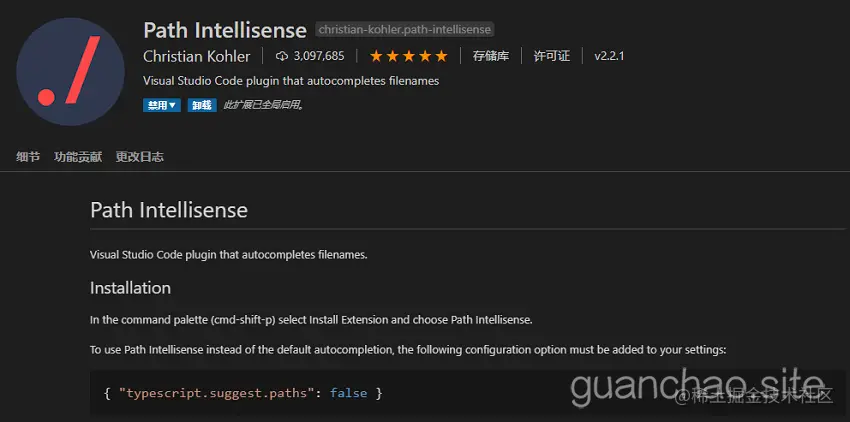The width and height of the screenshot is (850, 422).
Task: Click the extension ID christian-kohler.path-intellisense
Action: tap(404, 30)
